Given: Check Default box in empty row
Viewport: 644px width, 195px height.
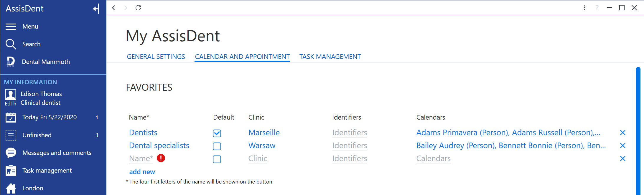Looking at the screenshot, I should [x=217, y=159].
